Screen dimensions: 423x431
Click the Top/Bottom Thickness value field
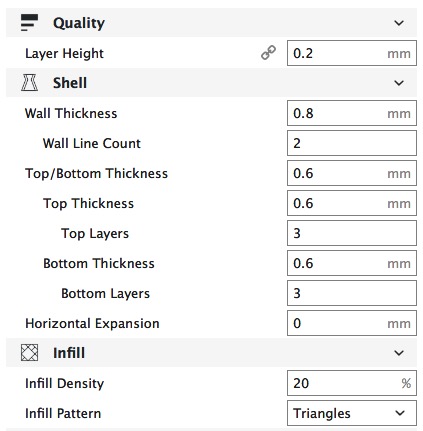352,173
